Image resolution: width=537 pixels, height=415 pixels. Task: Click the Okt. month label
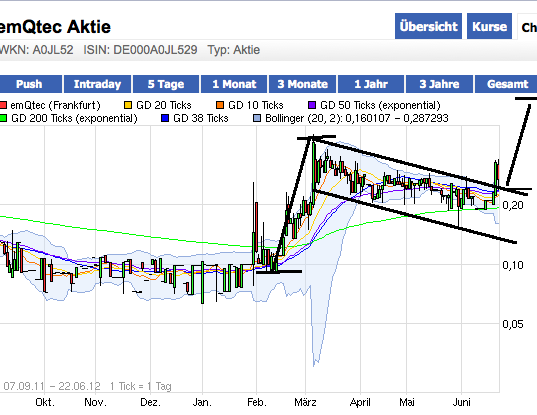(x=45, y=402)
